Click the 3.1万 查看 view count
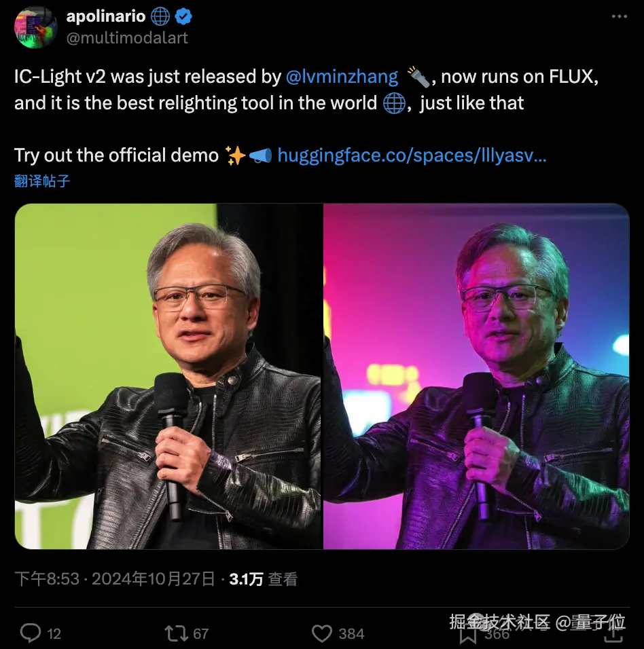 (x=264, y=578)
